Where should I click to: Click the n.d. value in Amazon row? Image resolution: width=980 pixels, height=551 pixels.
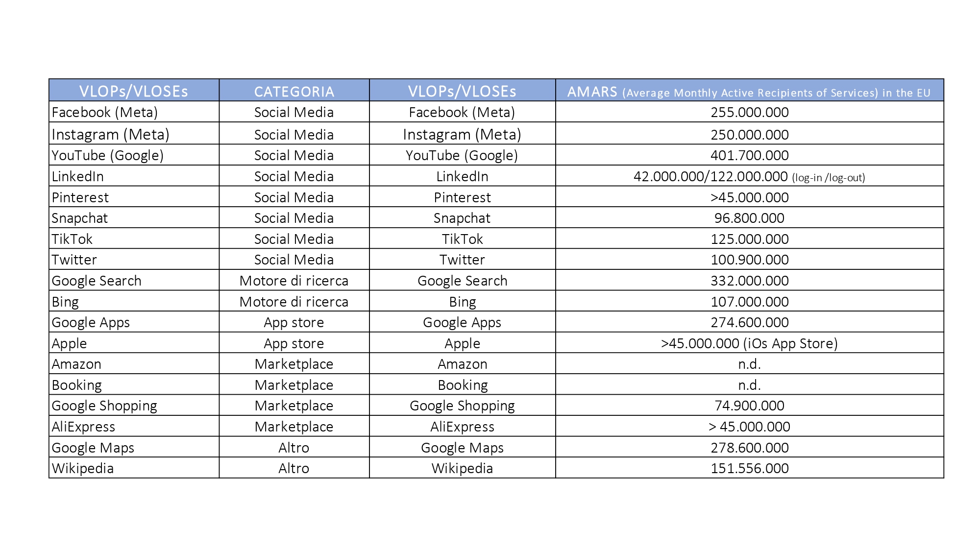(x=749, y=364)
